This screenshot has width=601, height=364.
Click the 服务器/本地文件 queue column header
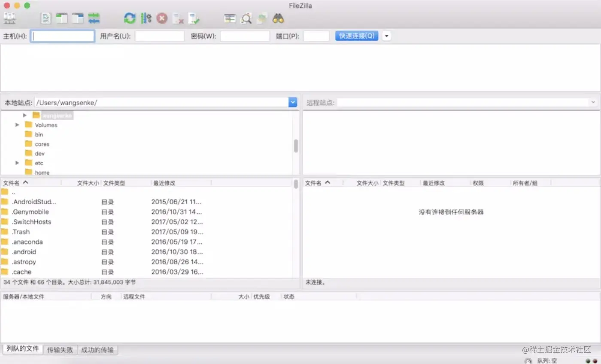tap(46, 297)
